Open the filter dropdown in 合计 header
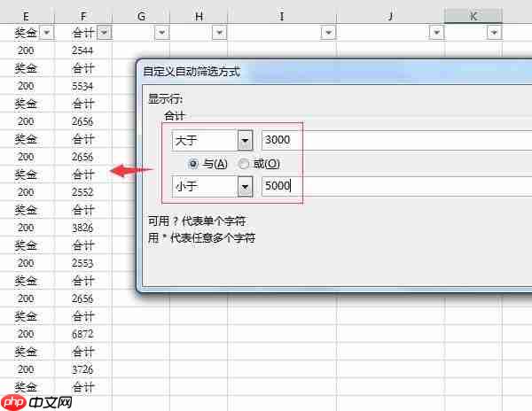Viewport: 532px width, 411px height. click(105, 33)
